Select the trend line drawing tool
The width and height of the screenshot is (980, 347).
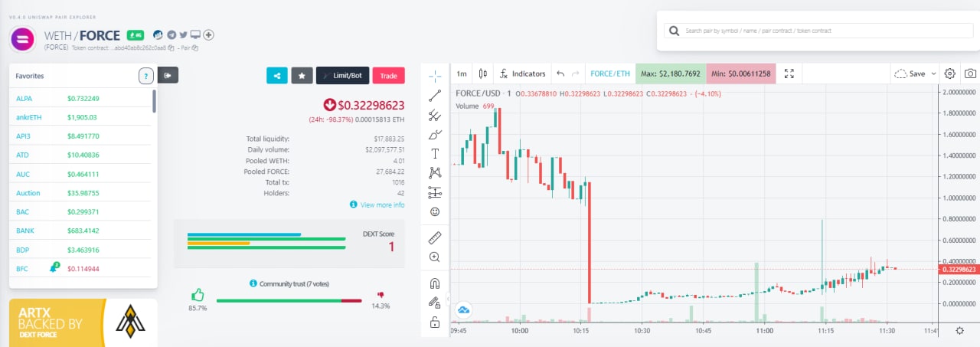[435, 95]
